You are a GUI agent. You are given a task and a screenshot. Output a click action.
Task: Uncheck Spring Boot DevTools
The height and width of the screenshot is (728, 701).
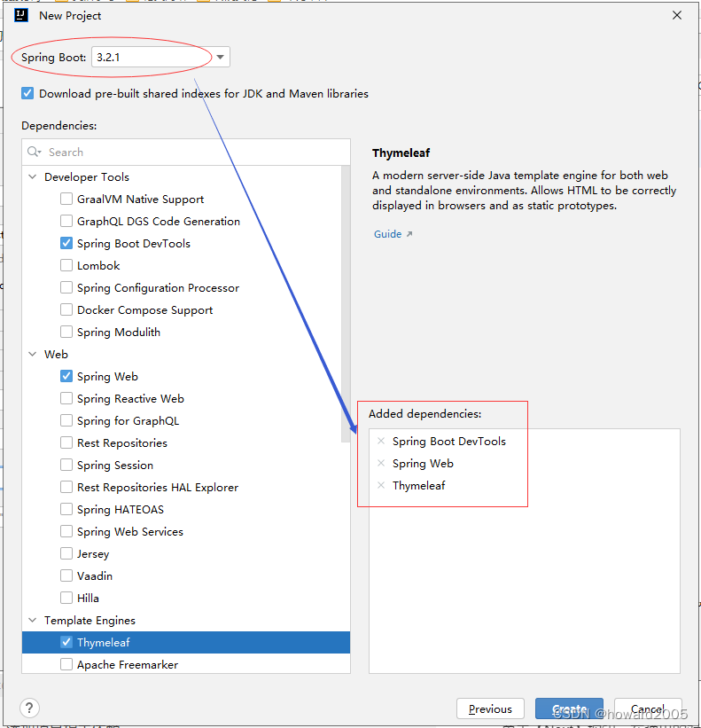tap(66, 243)
